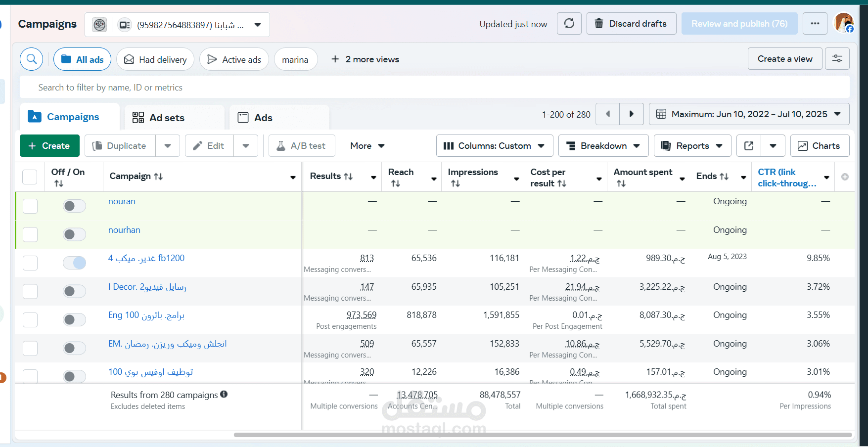
Task: Go to previous page of results
Action: pyautogui.click(x=608, y=114)
